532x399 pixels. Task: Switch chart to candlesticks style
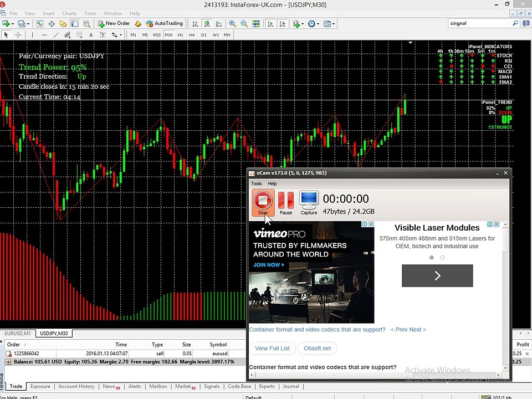point(207,23)
